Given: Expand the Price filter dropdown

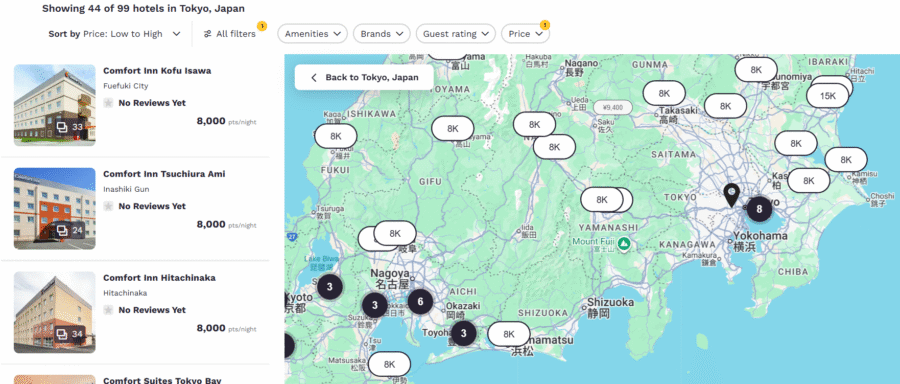Looking at the screenshot, I should [x=525, y=34].
